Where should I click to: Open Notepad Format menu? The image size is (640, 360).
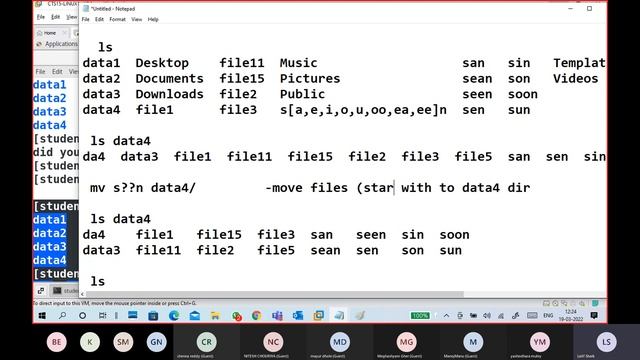tap(118, 19)
